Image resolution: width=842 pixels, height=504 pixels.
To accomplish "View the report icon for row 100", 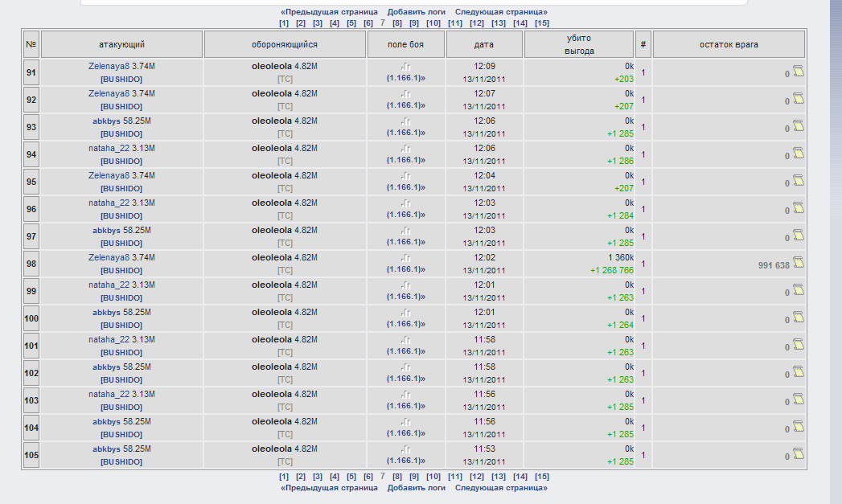I will coord(798,318).
